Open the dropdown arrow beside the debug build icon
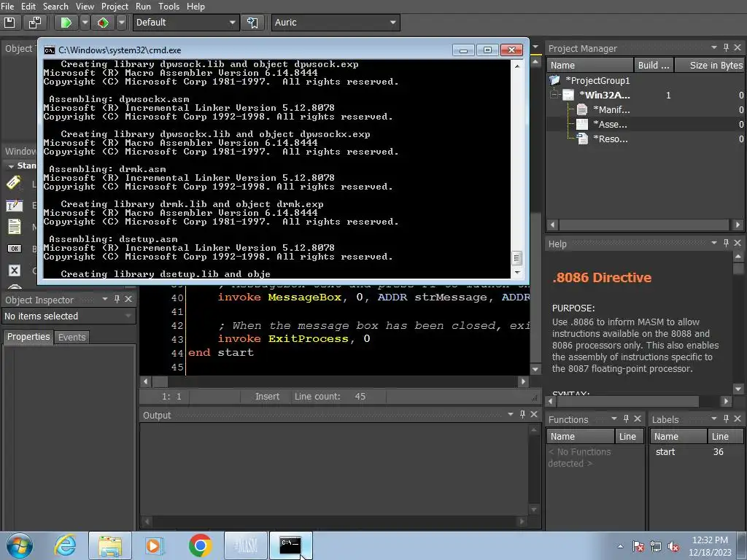Screen dimensions: 747x560 click(x=122, y=23)
